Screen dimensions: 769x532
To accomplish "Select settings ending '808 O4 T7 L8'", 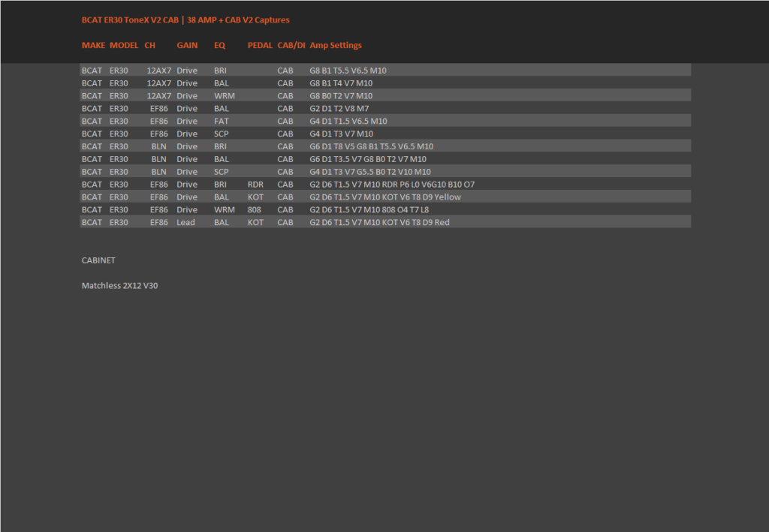I will click(369, 209).
